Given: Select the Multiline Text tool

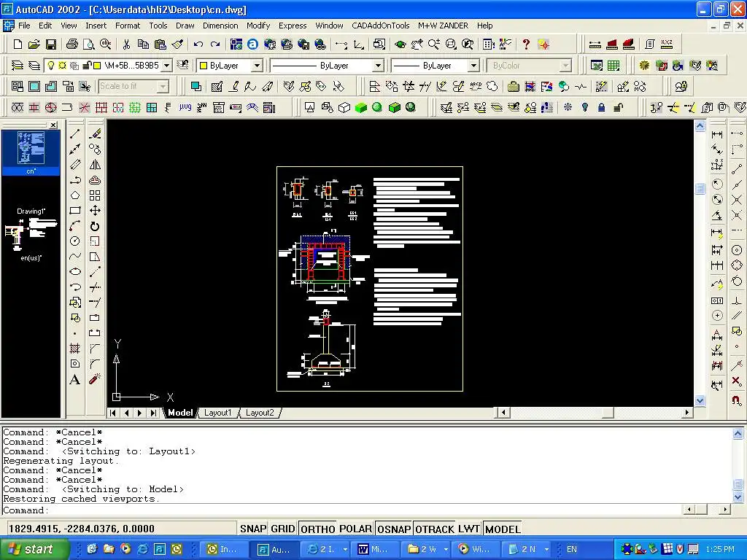Looking at the screenshot, I should click(75, 379).
